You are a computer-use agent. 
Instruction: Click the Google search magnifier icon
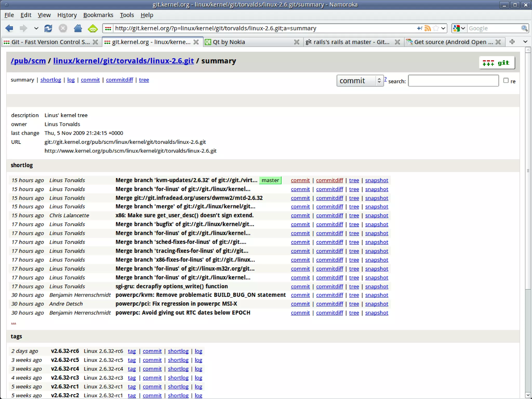pos(524,28)
